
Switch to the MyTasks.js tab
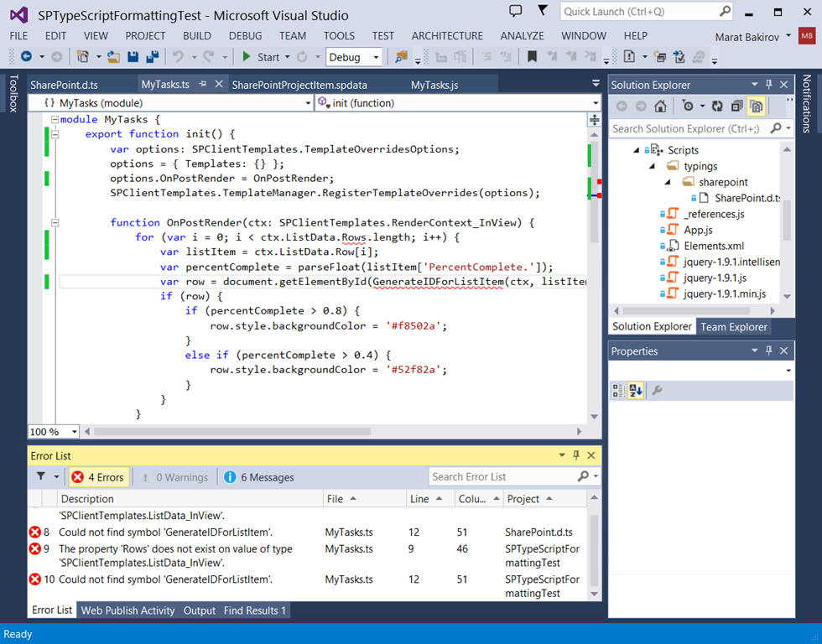coord(434,85)
